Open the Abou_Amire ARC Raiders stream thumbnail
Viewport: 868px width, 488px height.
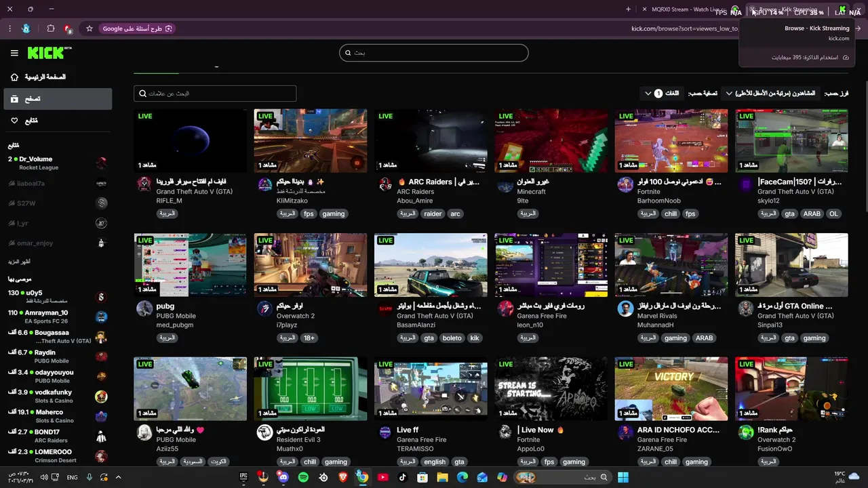431,141
